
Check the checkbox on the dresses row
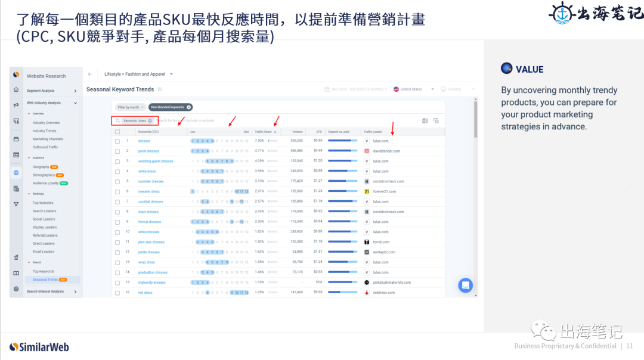click(117, 141)
